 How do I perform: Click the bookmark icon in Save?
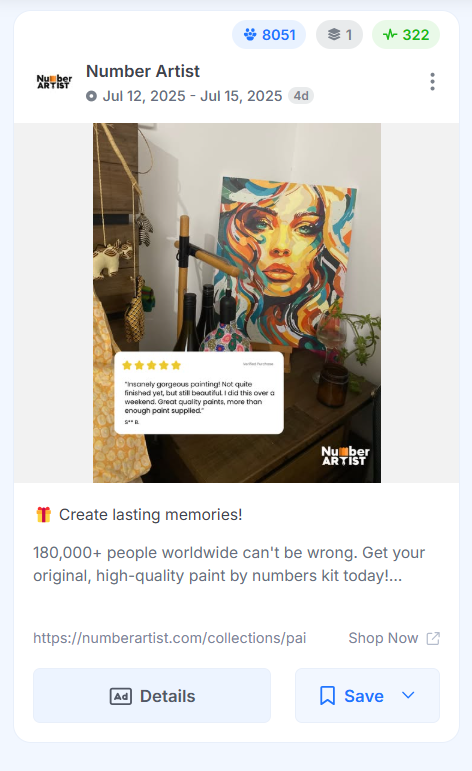point(327,696)
